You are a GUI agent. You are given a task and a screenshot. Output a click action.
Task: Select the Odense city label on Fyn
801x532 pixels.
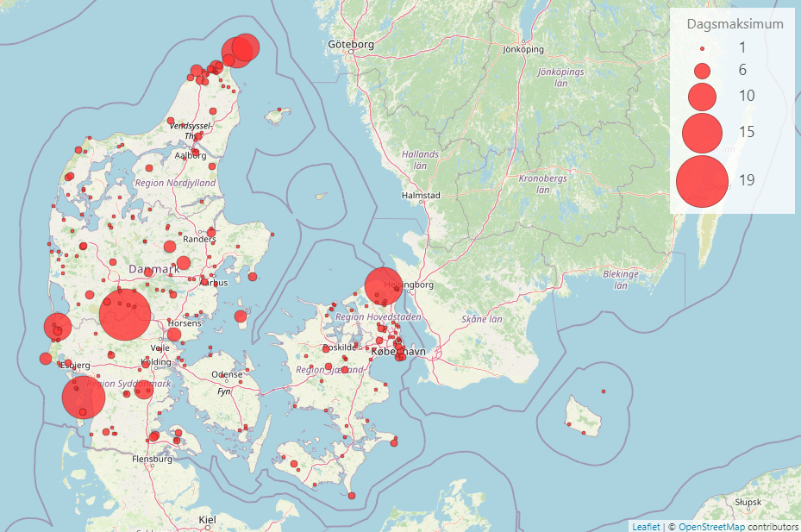click(x=227, y=375)
